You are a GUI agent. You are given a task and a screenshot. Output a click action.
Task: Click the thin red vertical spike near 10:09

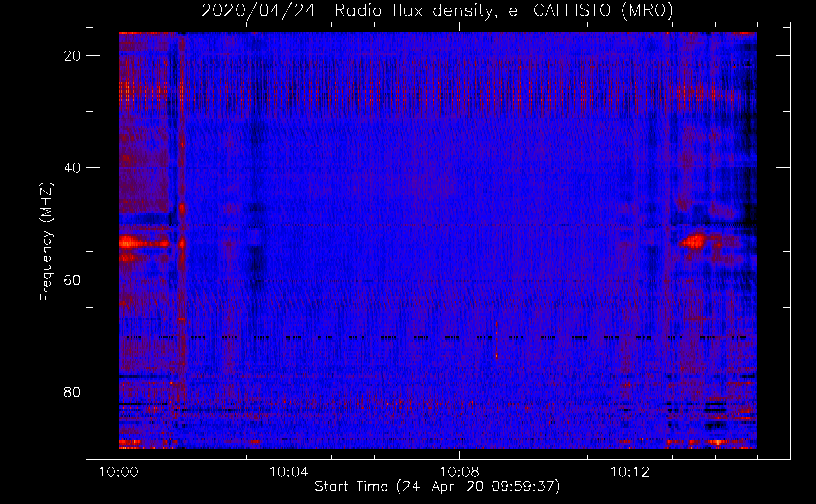click(497, 339)
